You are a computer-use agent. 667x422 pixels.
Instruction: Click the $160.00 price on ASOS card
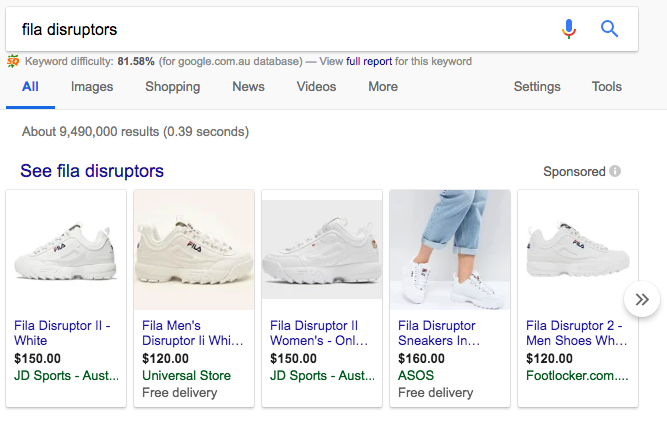(x=421, y=359)
